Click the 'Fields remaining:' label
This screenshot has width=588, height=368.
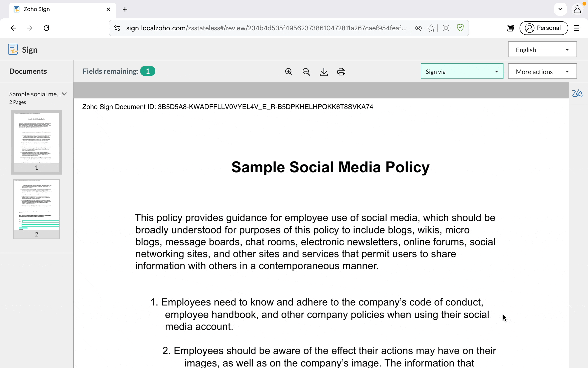(110, 71)
